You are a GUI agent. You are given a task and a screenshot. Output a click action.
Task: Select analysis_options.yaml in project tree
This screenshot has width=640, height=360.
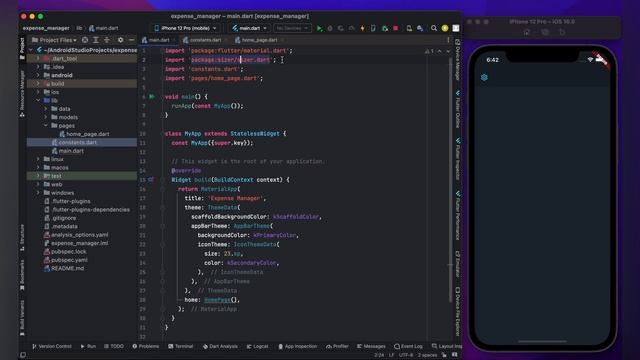[x=76, y=235]
